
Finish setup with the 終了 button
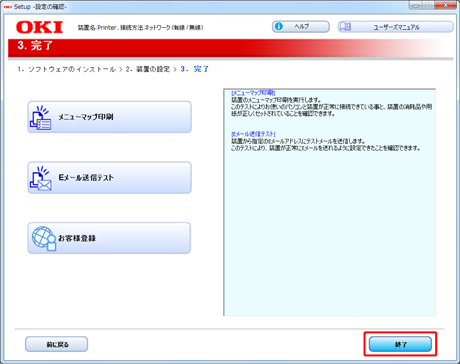pos(400,344)
